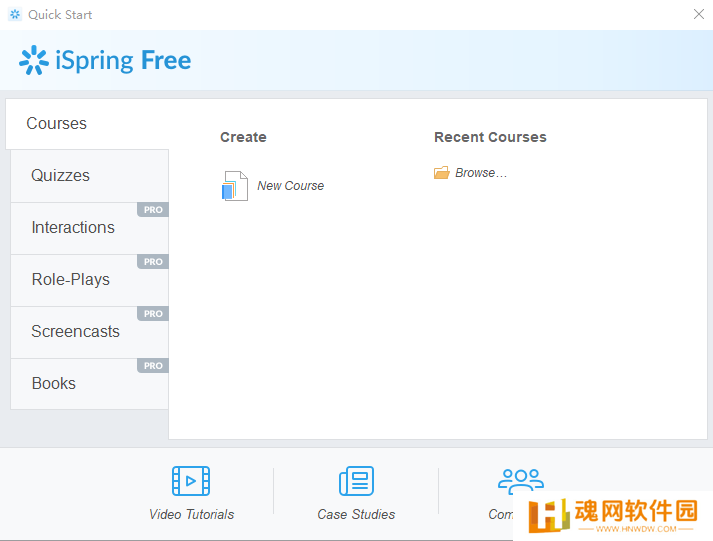The image size is (713, 541).
Task: Click the Quick Start title bar icon
Action: click(x=15, y=15)
